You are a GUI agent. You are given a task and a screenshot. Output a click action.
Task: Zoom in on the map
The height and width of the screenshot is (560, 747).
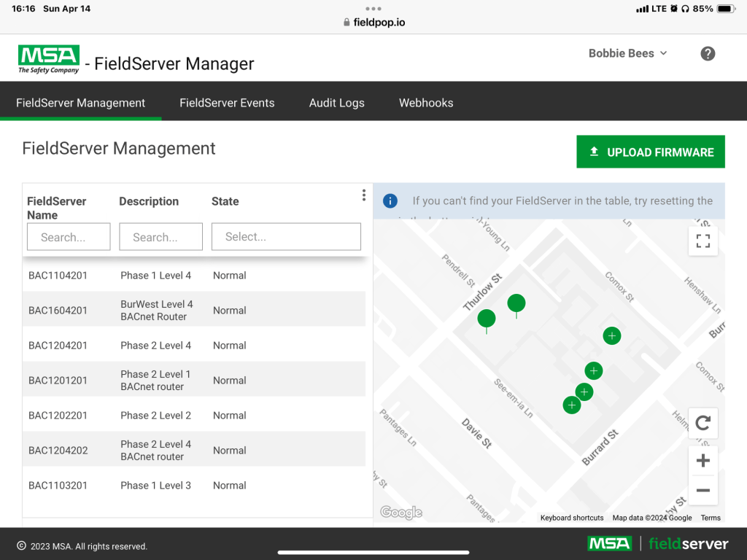pyautogui.click(x=703, y=461)
